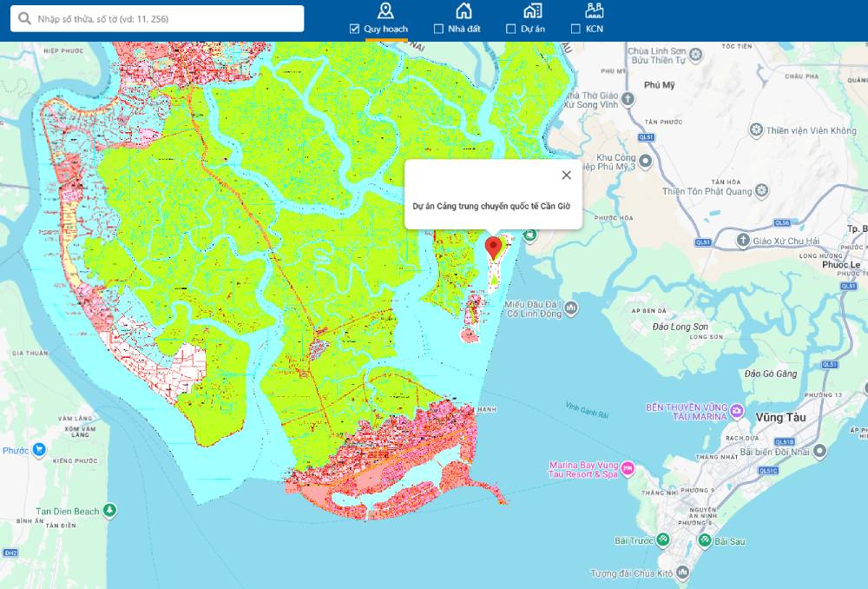Enable the Nhà đất checkbox
This screenshot has height=589, width=868.
pyautogui.click(x=438, y=29)
